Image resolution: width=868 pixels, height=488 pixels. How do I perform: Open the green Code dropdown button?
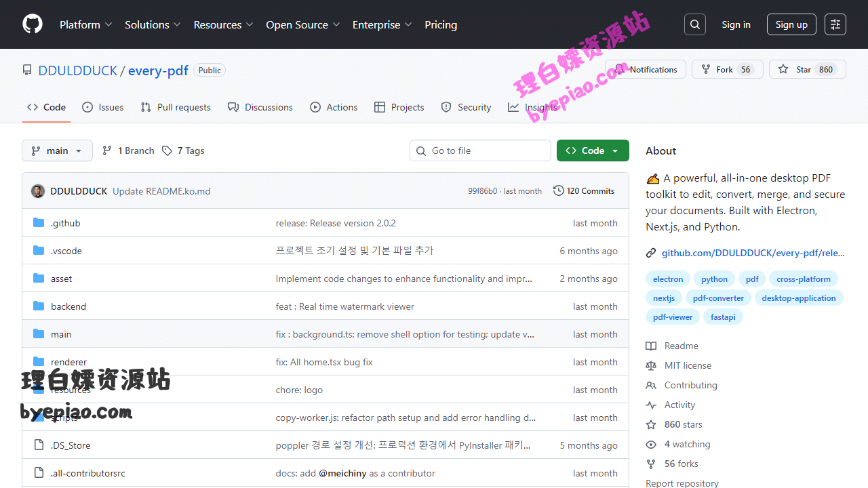593,150
